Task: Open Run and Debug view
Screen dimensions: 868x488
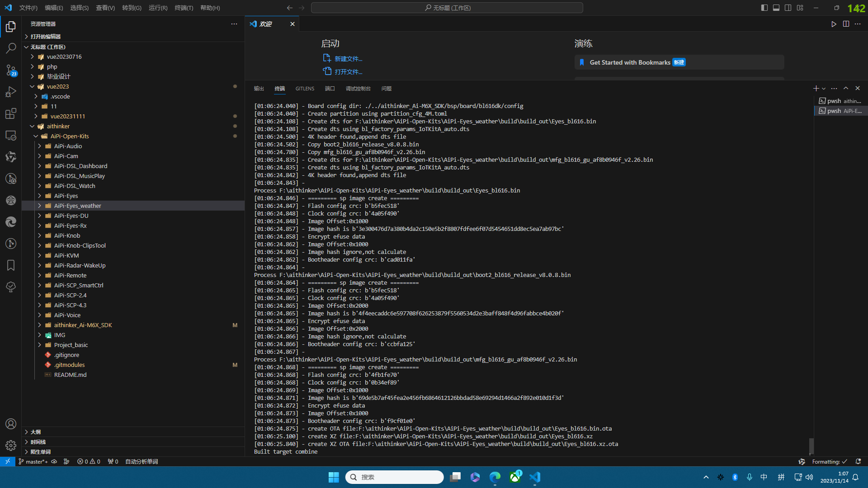Action: pyautogui.click(x=11, y=92)
